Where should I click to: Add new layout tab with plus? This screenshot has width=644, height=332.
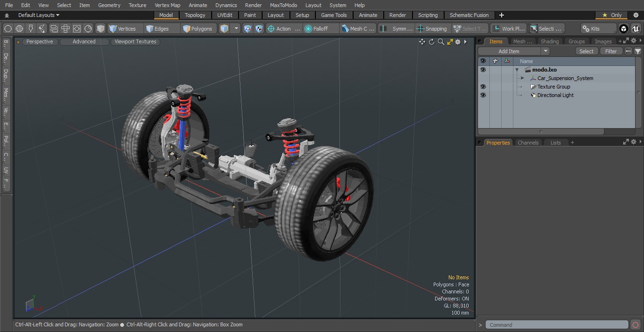tap(502, 15)
